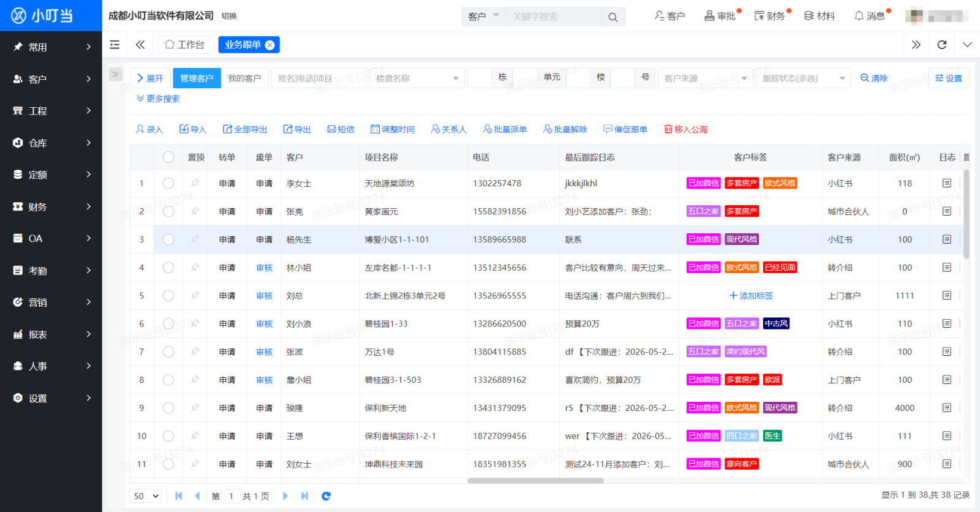
Task: Pin the 张亮 row to top
Action: [x=195, y=211]
